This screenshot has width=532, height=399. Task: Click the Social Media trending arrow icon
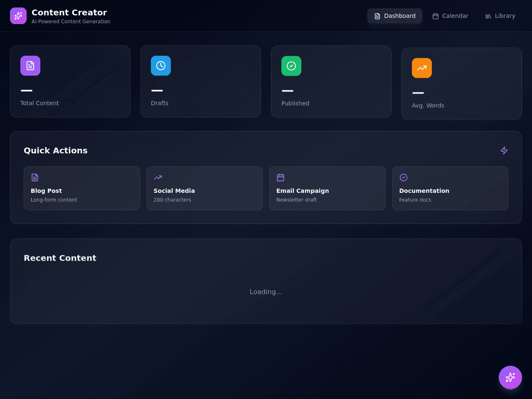click(x=158, y=177)
